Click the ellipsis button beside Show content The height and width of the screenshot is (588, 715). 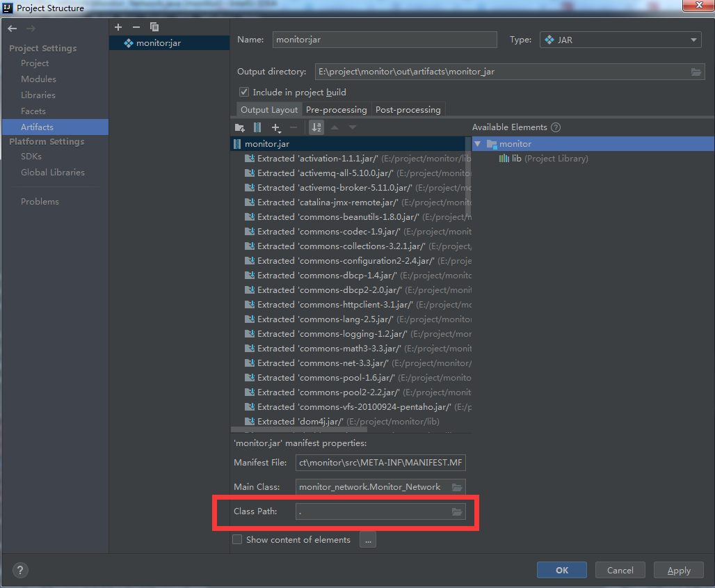(368, 540)
